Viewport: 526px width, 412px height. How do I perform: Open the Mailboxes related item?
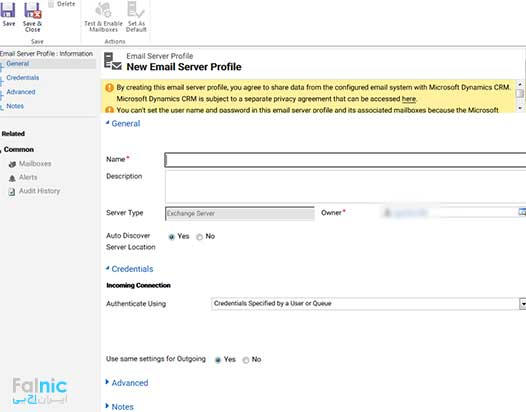tap(30, 164)
